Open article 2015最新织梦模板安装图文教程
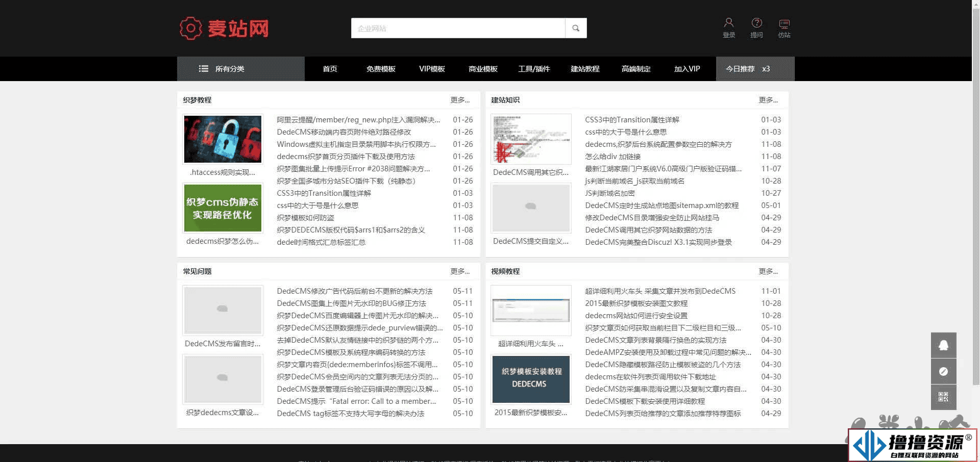This screenshot has width=980, height=462. [x=636, y=303]
